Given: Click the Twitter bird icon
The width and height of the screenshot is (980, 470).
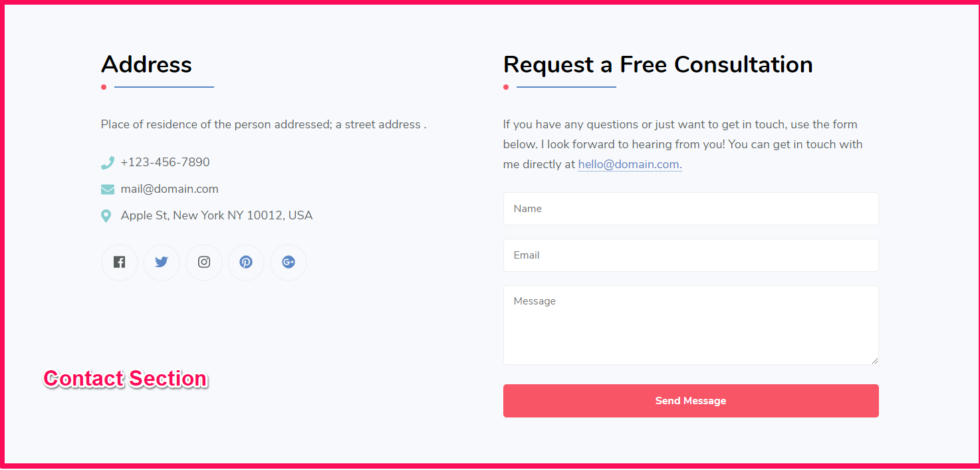Looking at the screenshot, I should tap(162, 262).
